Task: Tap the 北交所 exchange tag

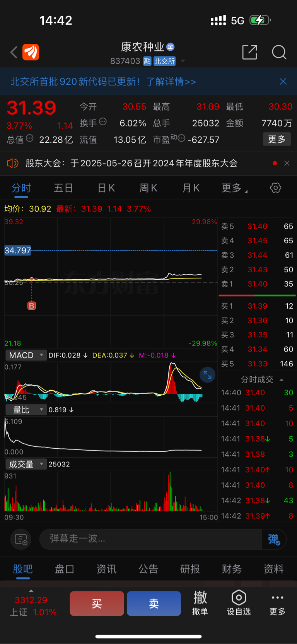Action: [165, 61]
